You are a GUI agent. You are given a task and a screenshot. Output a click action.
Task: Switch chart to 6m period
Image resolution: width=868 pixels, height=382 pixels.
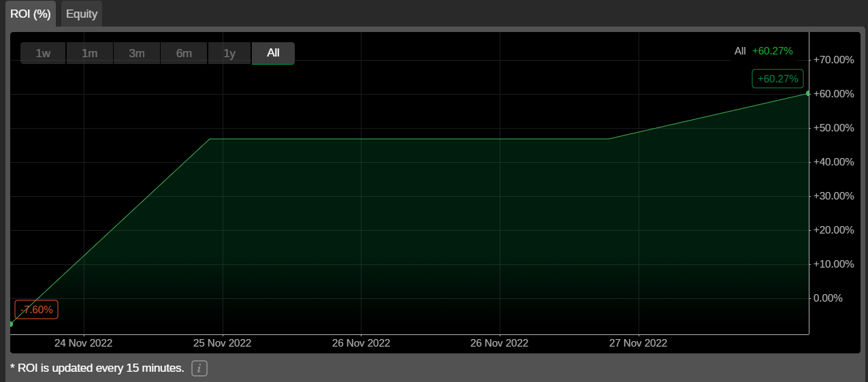[x=184, y=53]
